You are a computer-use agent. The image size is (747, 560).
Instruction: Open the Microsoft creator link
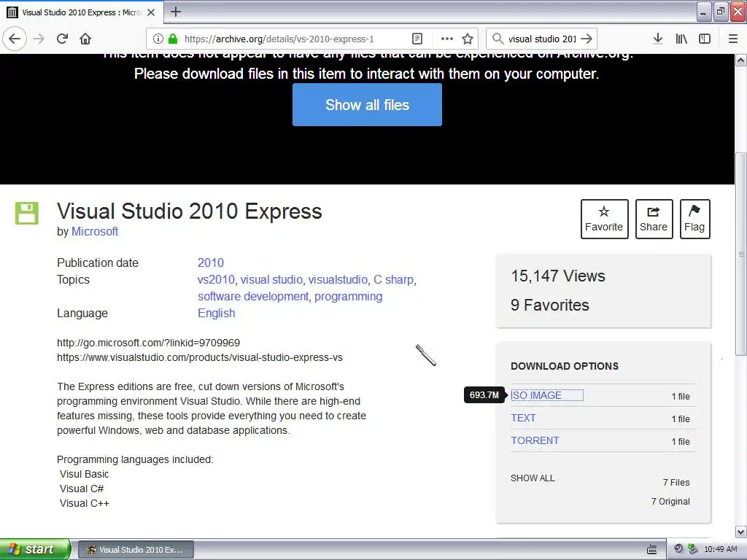[95, 231]
